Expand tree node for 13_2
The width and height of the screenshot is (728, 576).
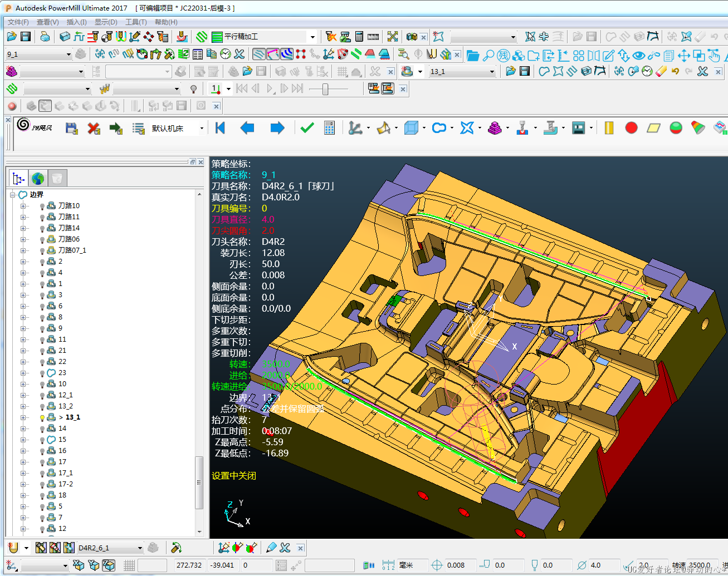23,406
